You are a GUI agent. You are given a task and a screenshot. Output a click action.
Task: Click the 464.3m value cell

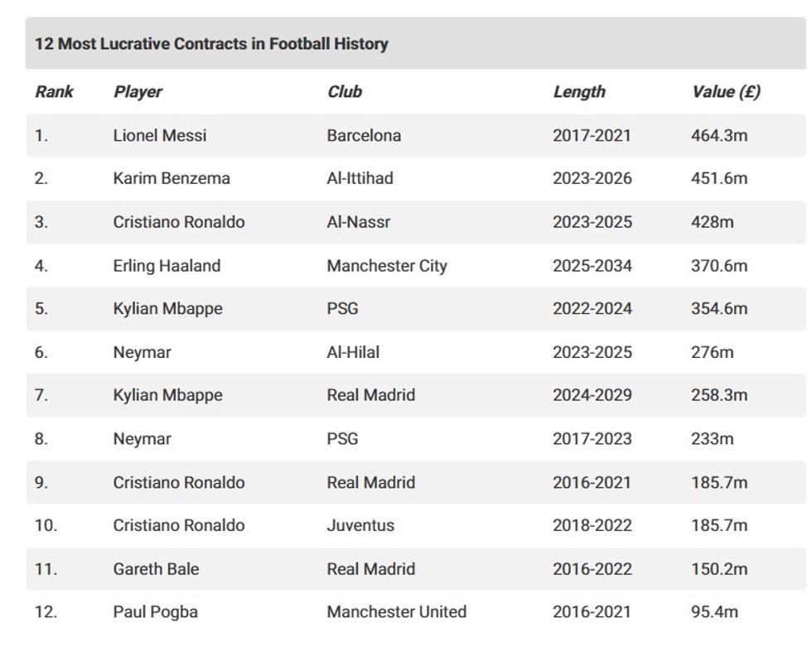(719, 135)
